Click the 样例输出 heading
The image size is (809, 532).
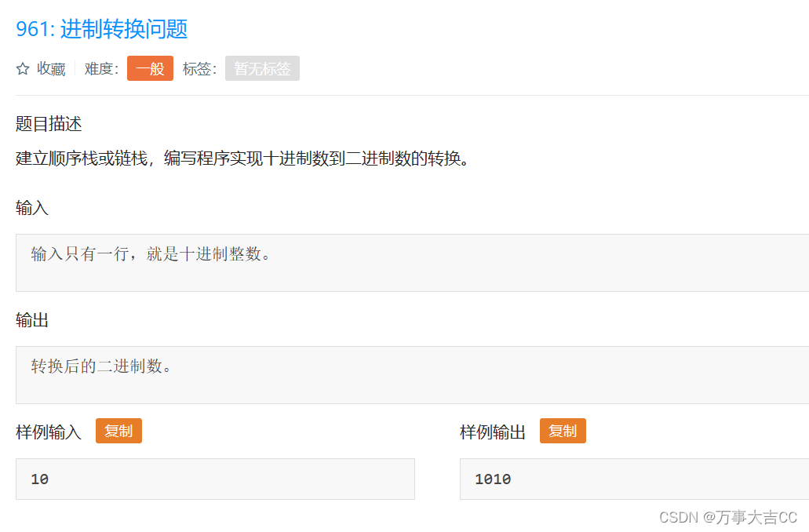pyautogui.click(x=493, y=432)
